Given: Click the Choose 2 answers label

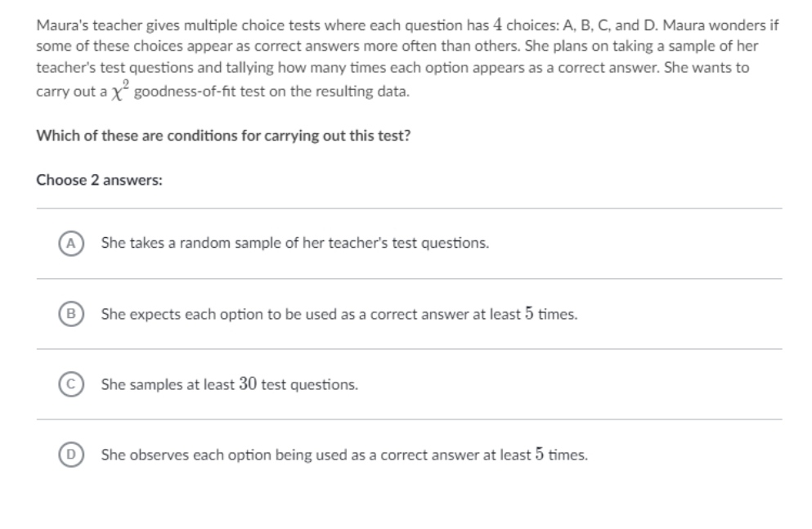Looking at the screenshot, I should (x=100, y=181).
